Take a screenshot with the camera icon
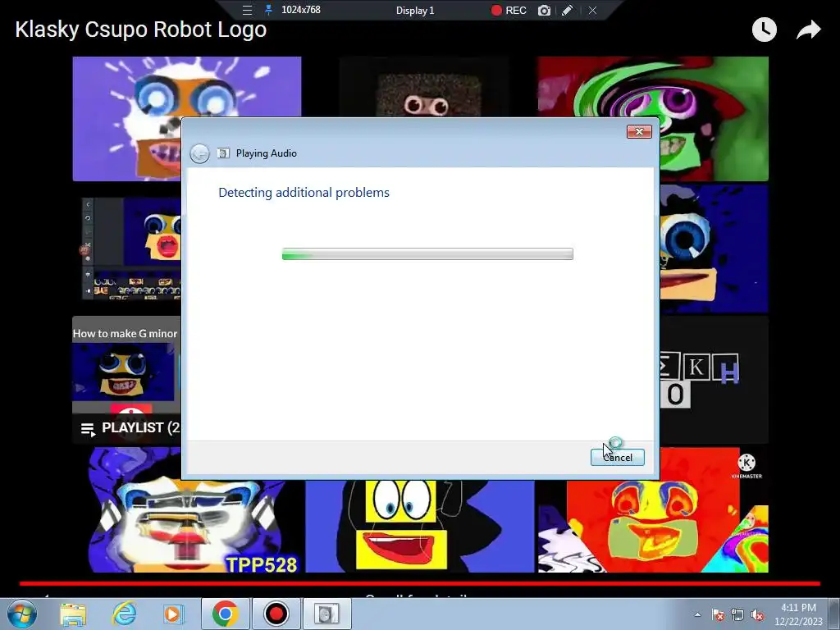The width and height of the screenshot is (840, 630). click(544, 10)
